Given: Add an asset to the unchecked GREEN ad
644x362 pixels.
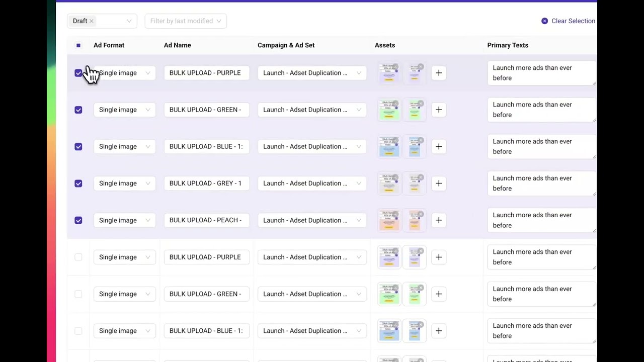Looking at the screenshot, I should [439, 294].
